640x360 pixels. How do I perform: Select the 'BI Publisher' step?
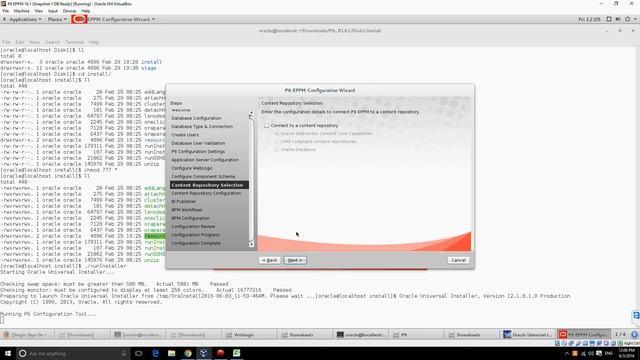(184, 202)
